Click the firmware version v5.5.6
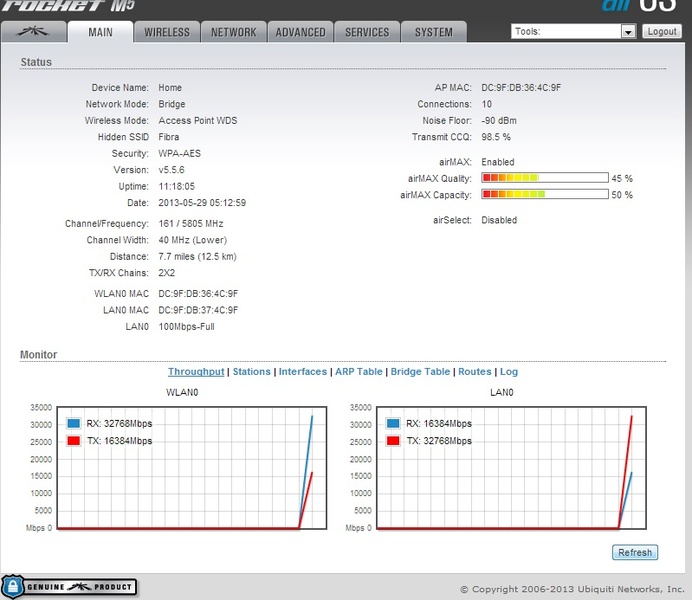The image size is (692, 600). tap(171, 170)
